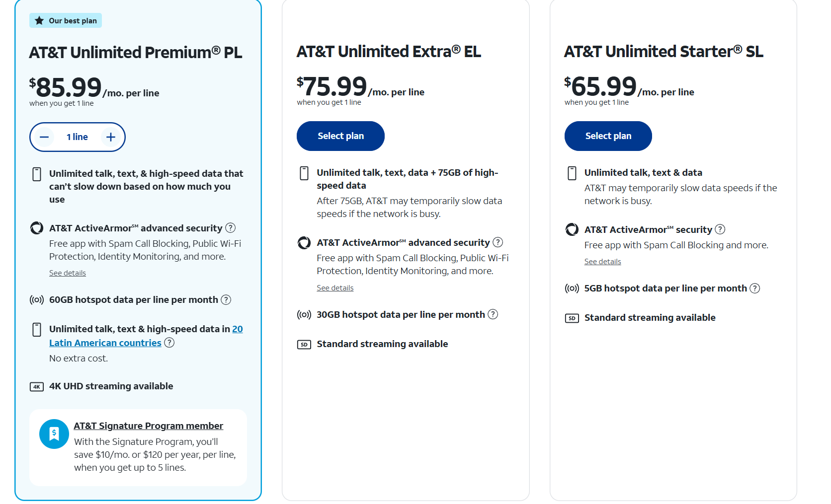Viewport: 831px width, 504px height.
Task: Open help icon for 60GB hotspot data
Action: click(226, 300)
